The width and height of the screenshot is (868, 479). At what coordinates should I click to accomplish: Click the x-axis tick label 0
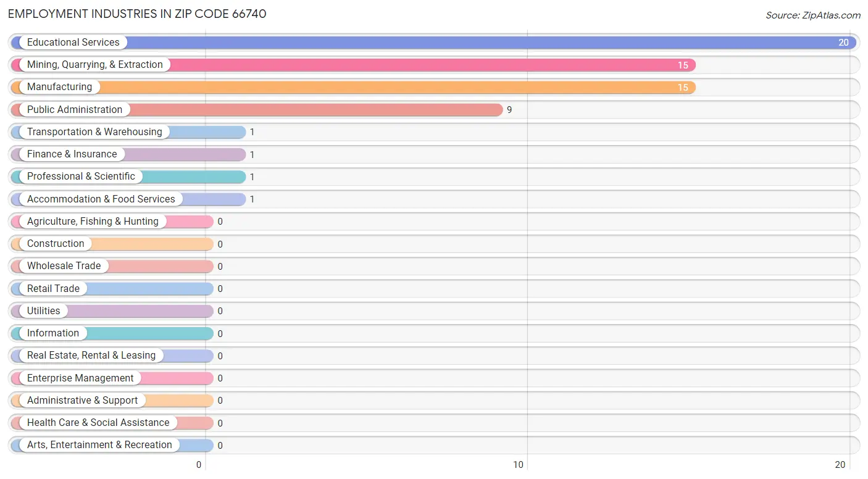coord(199,465)
